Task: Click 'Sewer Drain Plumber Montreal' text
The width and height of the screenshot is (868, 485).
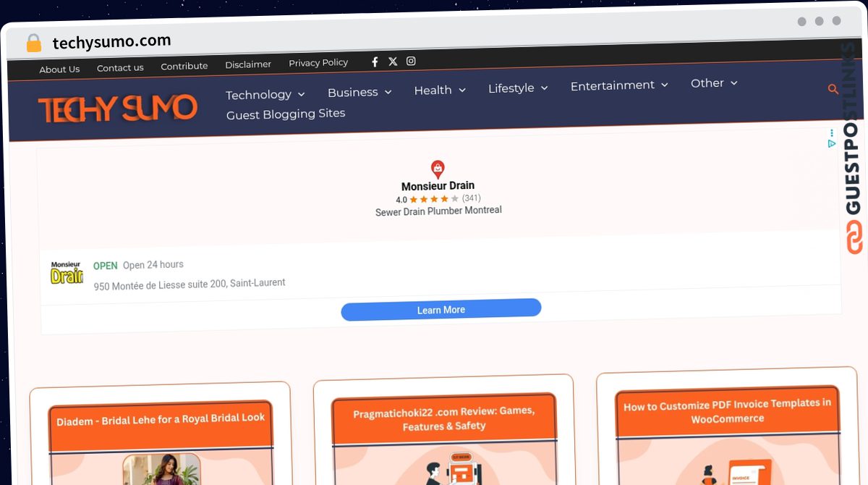Action: point(438,211)
